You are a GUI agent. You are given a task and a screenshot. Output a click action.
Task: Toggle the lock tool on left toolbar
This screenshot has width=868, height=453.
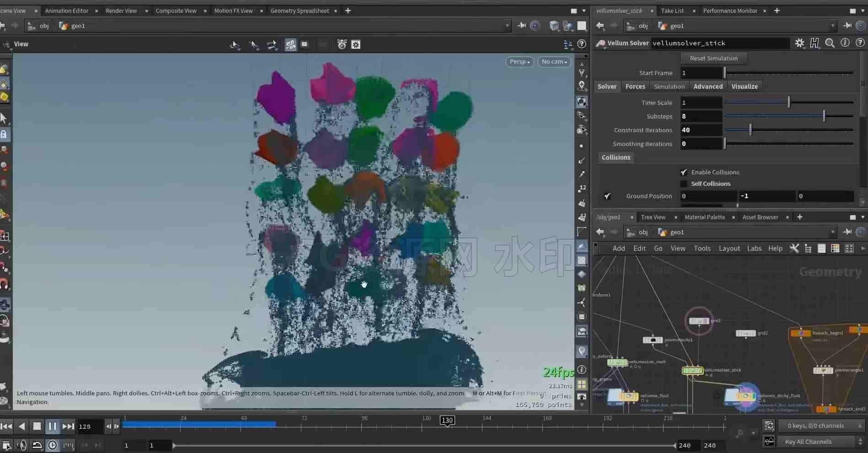coord(4,135)
